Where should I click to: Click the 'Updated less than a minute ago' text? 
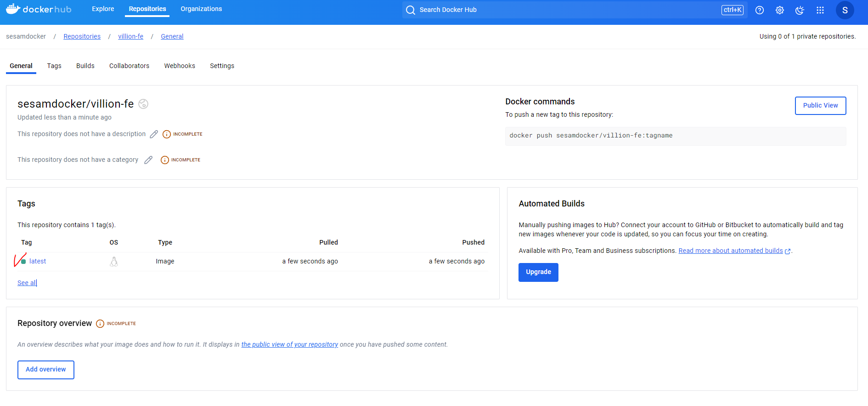(x=64, y=117)
